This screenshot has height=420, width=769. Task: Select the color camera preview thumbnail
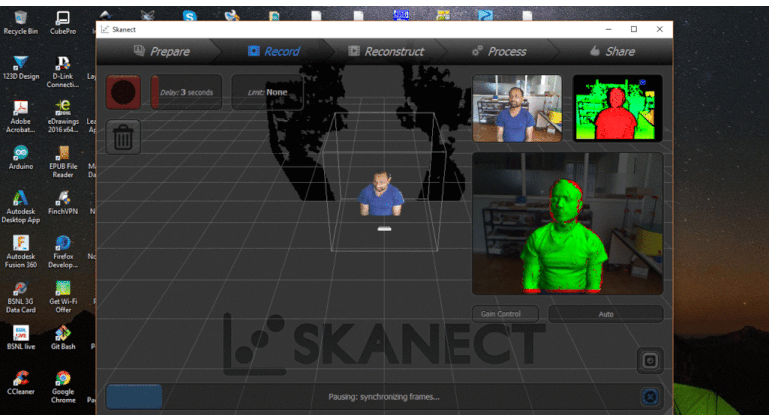(516, 108)
